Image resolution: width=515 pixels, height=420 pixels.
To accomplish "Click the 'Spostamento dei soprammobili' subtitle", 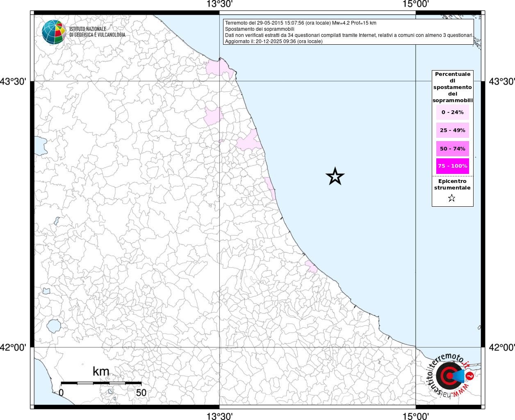I will click(260, 29).
